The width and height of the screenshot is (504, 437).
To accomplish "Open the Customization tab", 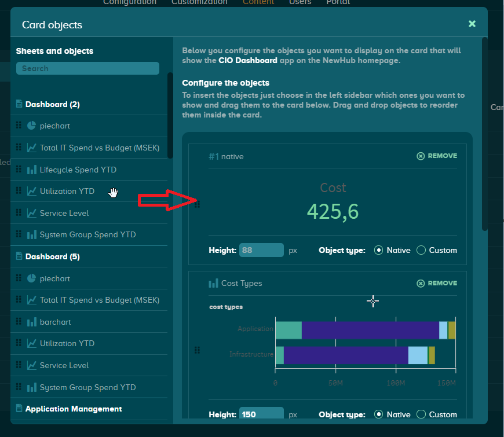I will (x=199, y=2).
